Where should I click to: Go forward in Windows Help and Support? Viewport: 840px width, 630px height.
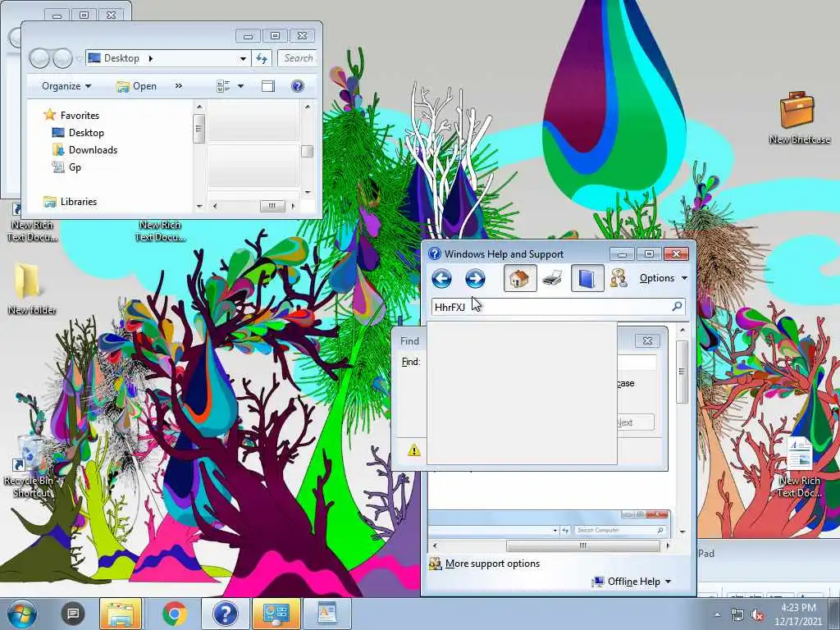point(475,279)
